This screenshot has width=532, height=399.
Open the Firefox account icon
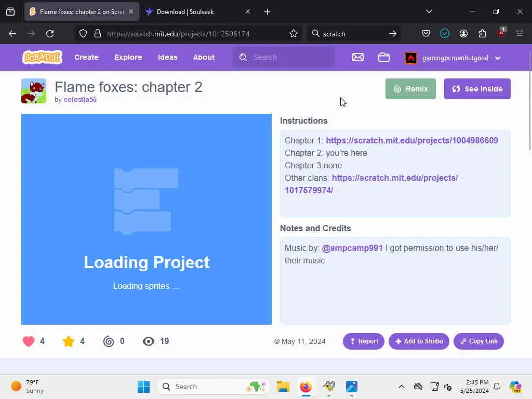463,34
